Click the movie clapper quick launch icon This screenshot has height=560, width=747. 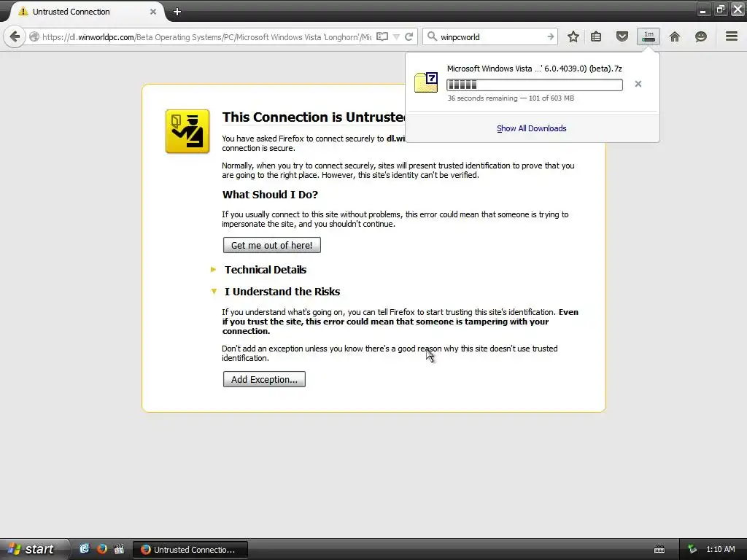pyautogui.click(x=119, y=549)
